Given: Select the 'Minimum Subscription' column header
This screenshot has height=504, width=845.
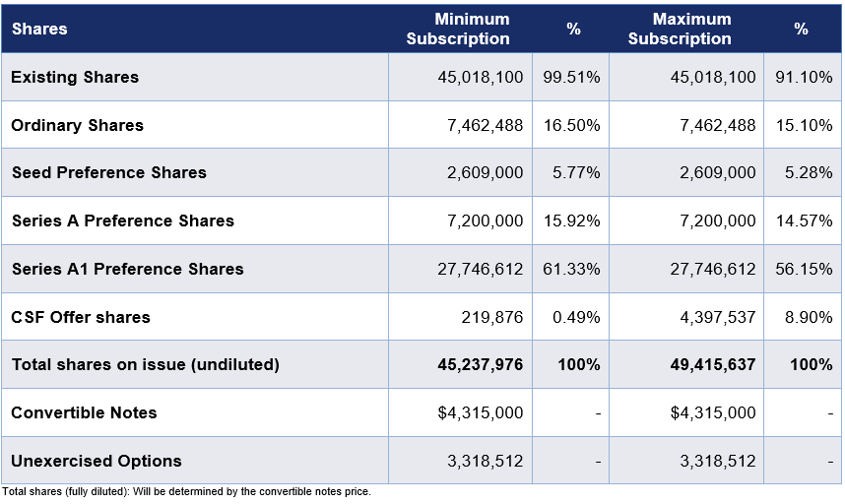Looking at the screenshot, I should [x=458, y=30].
